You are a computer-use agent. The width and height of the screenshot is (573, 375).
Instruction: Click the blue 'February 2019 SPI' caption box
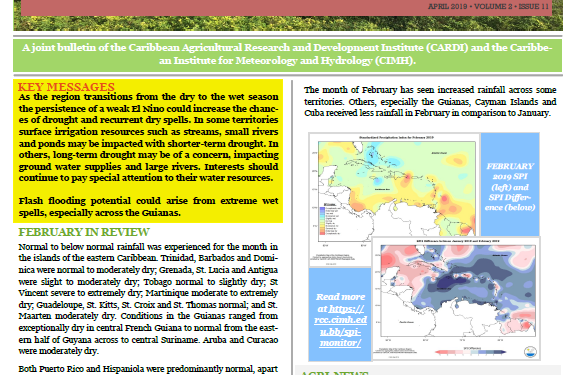pos(510,184)
